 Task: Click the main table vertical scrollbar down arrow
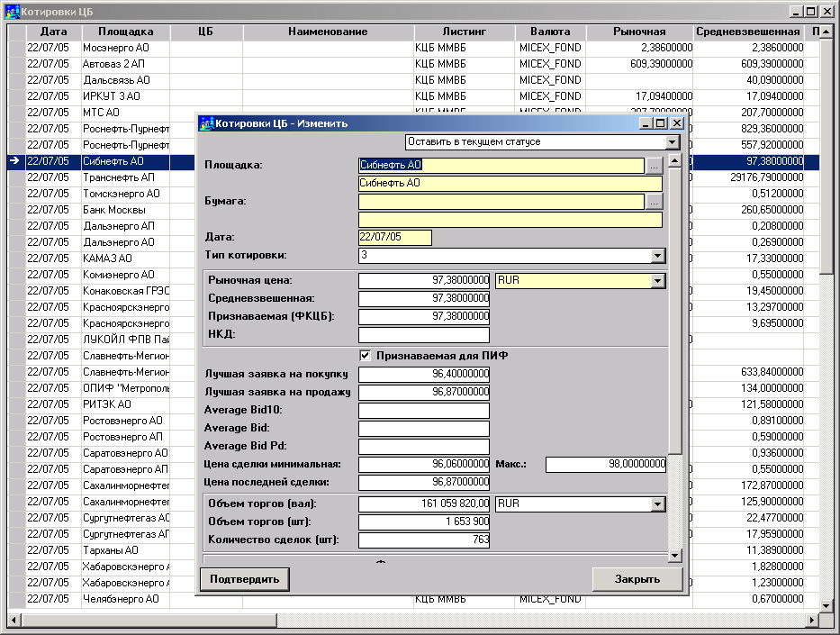pos(826,606)
